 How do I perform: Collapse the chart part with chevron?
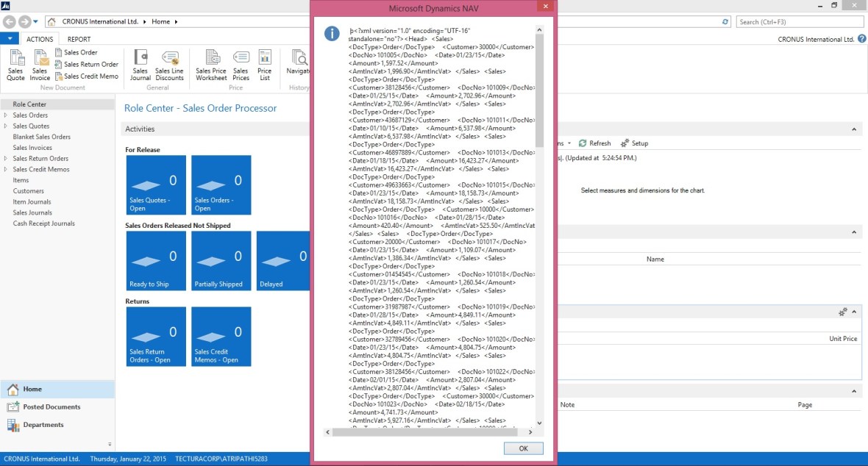pos(854,129)
